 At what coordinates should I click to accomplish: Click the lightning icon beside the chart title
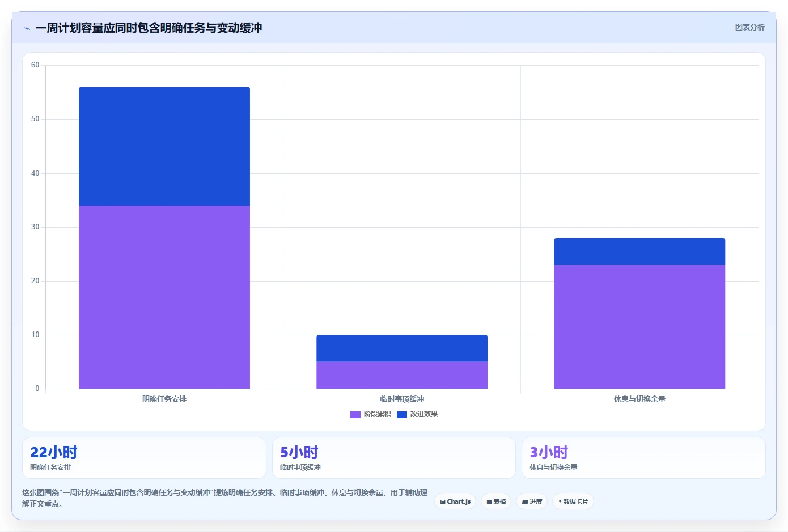(x=27, y=28)
